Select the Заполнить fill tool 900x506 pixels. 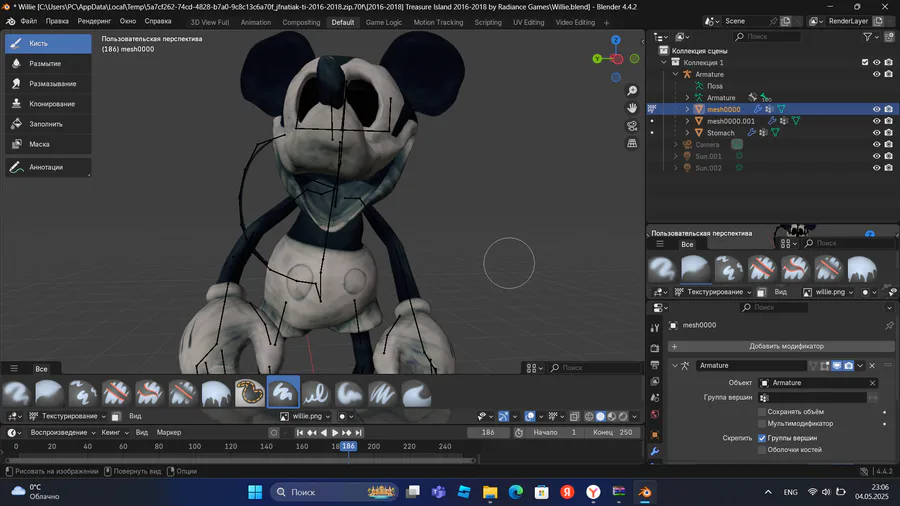click(48, 124)
